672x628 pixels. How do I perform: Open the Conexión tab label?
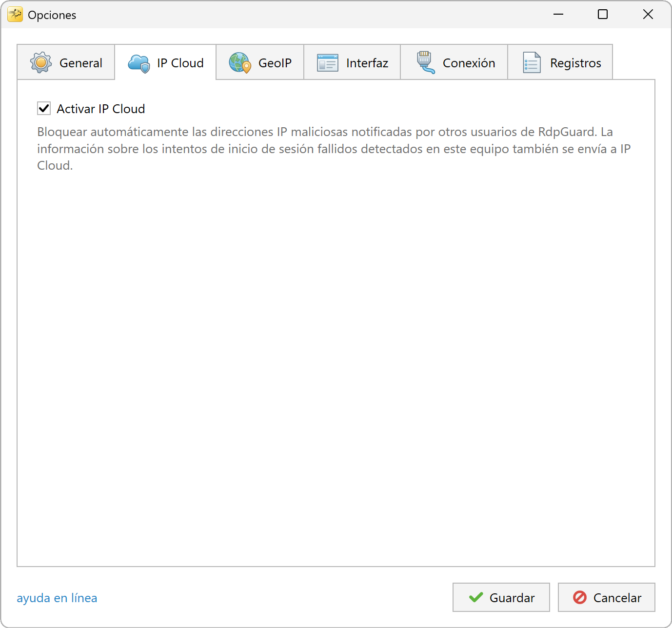(469, 63)
